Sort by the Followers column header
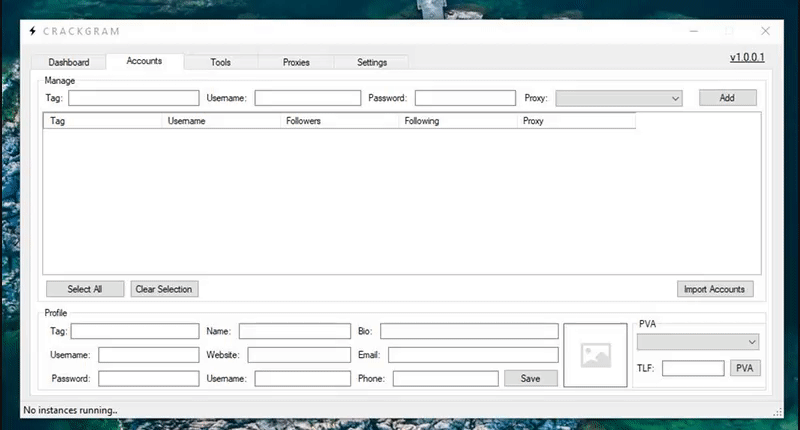The height and width of the screenshot is (430, 800). click(339, 121)
